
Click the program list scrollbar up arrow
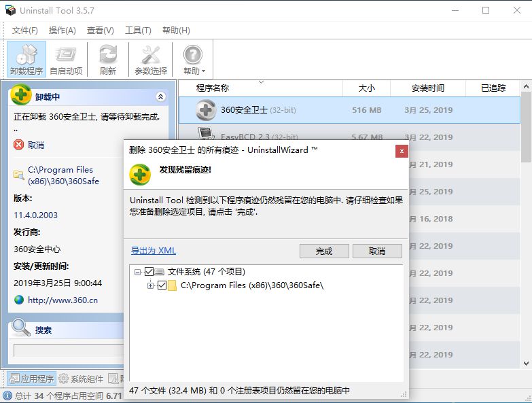(x=526, y=87)
